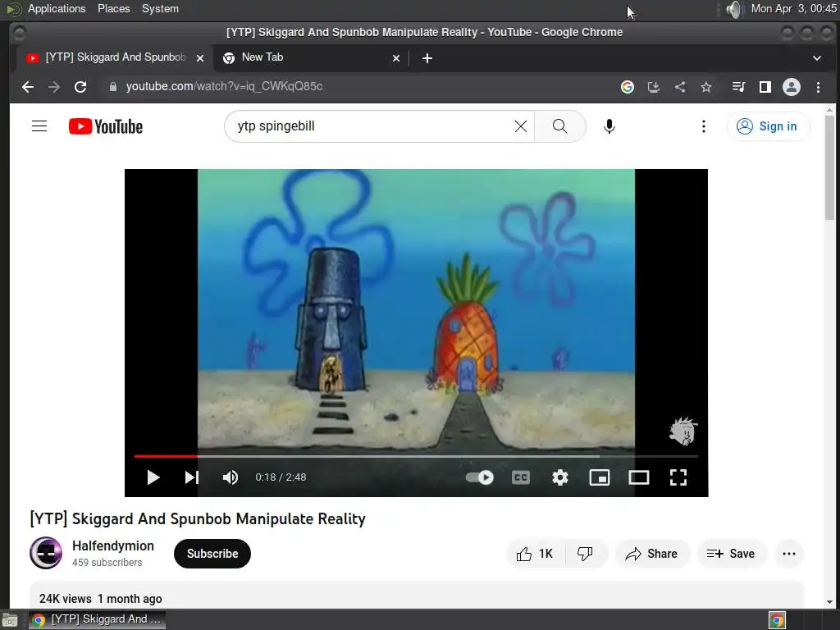840x630 pixels.
Task: Open the media controls icon in Chrome
Action: pos(739,87)
